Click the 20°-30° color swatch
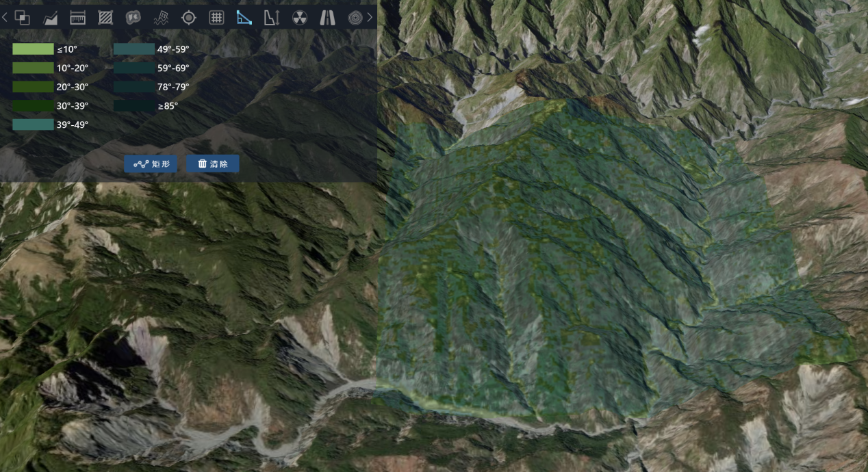 (33, 87)
